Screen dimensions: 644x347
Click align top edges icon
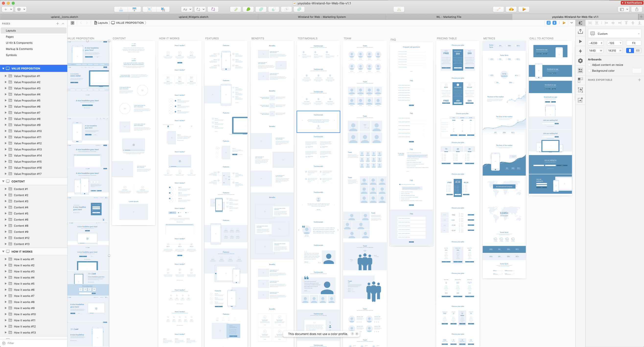coord(626,23)
